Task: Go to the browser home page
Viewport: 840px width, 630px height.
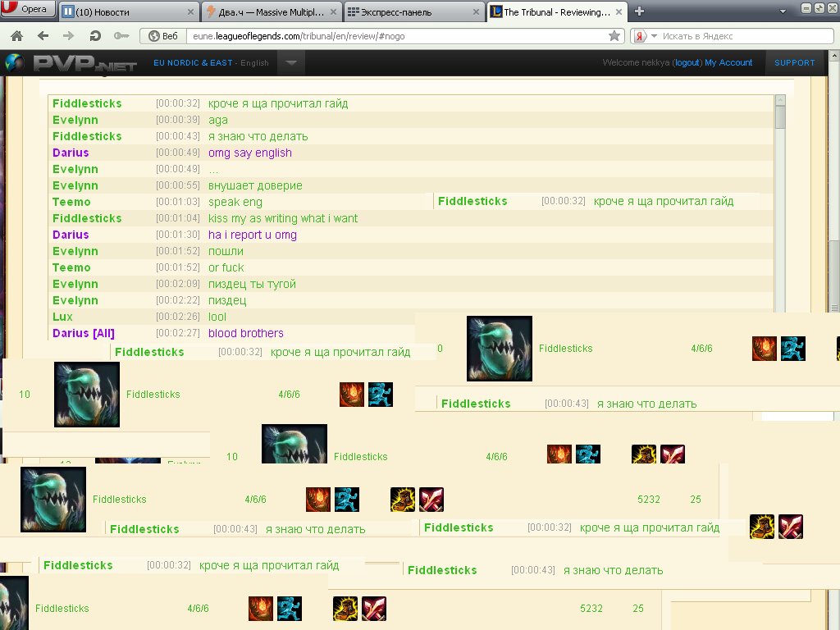Action: 16,36
